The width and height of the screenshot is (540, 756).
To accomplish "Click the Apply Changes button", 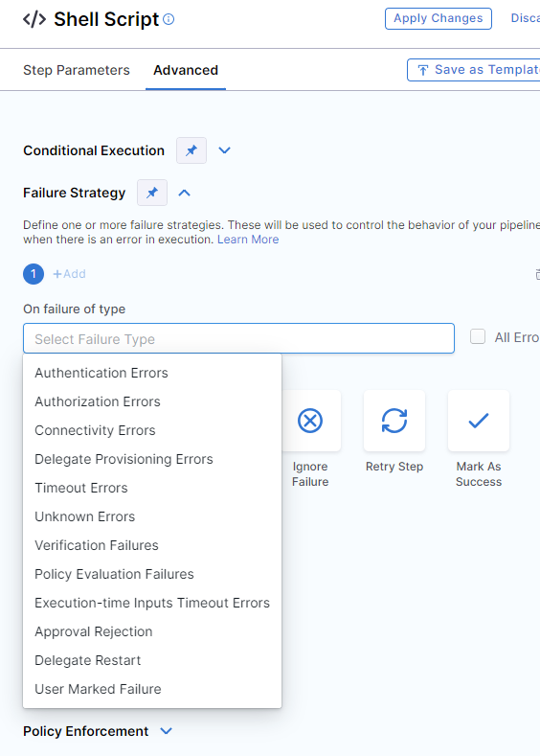I will pos(439,18).
